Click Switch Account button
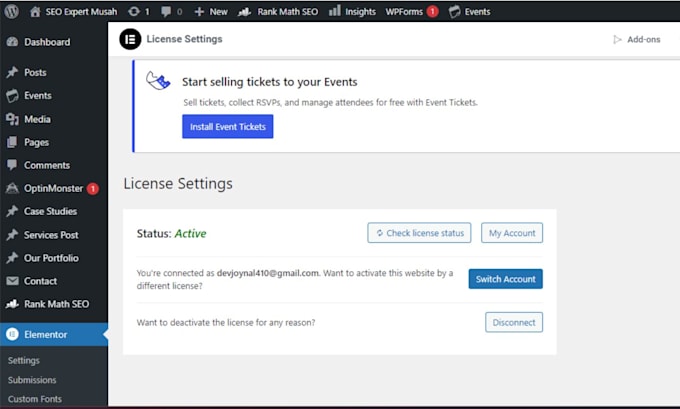Screen dimensions: 680x409 coord(506,279)
